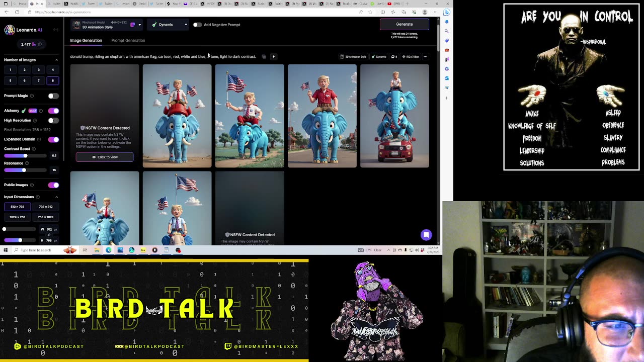Open File Explorer from the taskbar
This screenshot has height=362, width=644.
pos(97,250)
